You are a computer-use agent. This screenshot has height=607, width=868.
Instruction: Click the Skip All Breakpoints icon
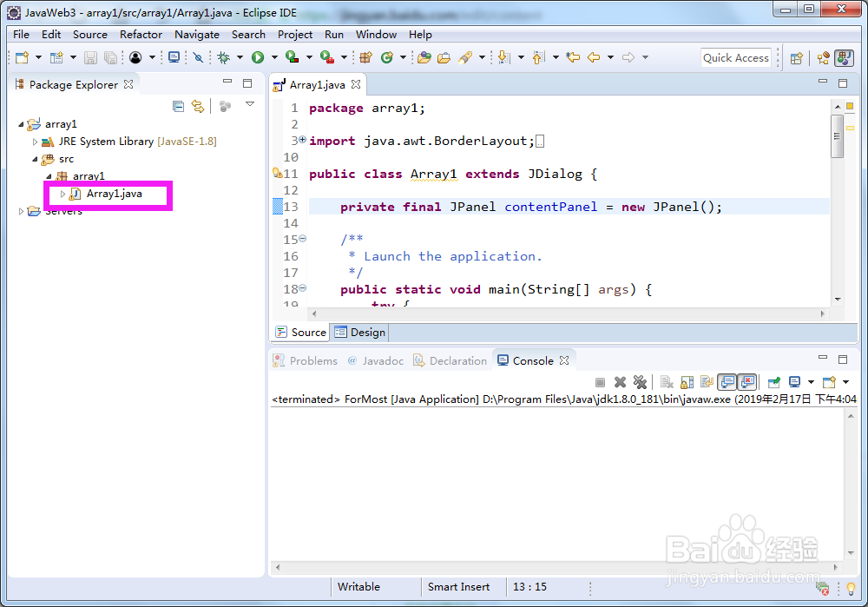coord(198,57)
